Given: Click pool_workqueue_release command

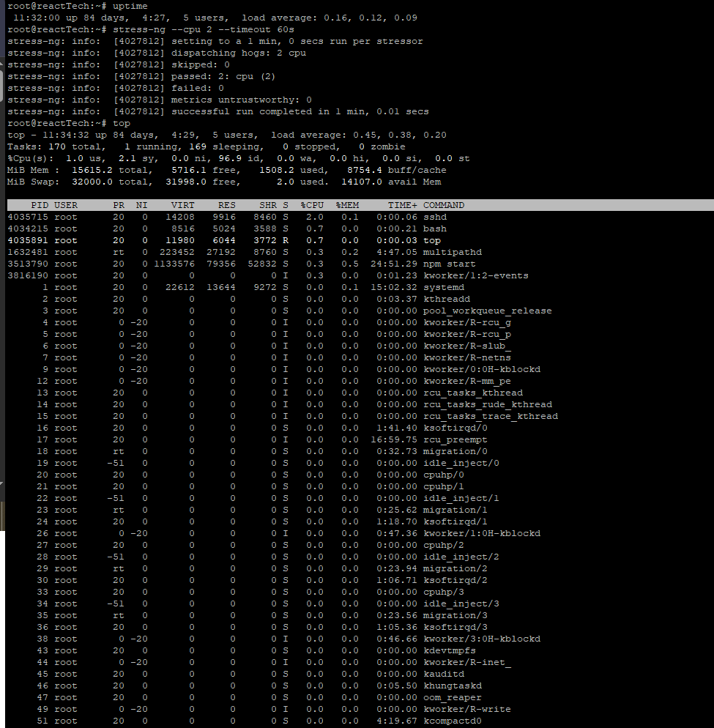Looking at the screenshot, I should [x=488, y=311].
